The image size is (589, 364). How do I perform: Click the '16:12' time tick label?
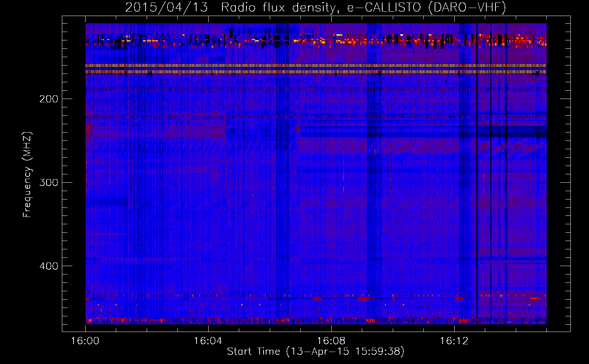[x=454, y=341]
